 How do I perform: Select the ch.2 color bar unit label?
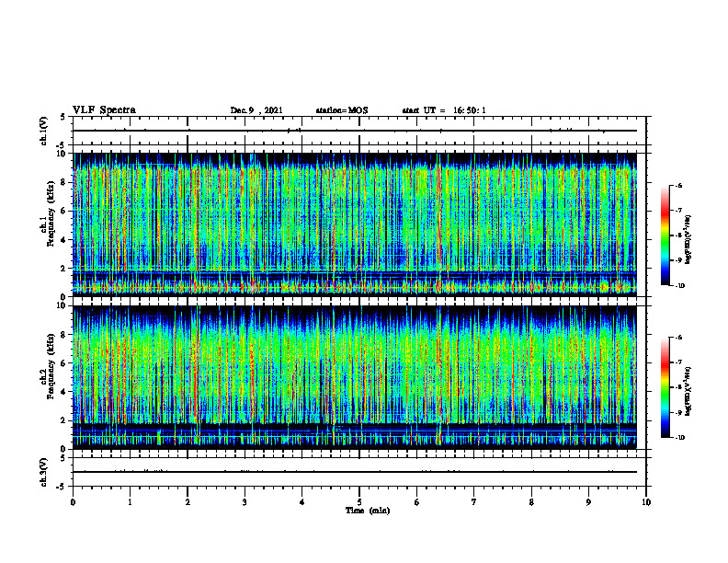(688, 392)
